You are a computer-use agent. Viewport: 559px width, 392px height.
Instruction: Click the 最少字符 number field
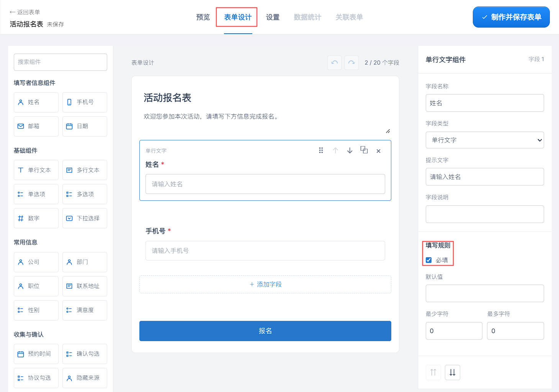454,331
